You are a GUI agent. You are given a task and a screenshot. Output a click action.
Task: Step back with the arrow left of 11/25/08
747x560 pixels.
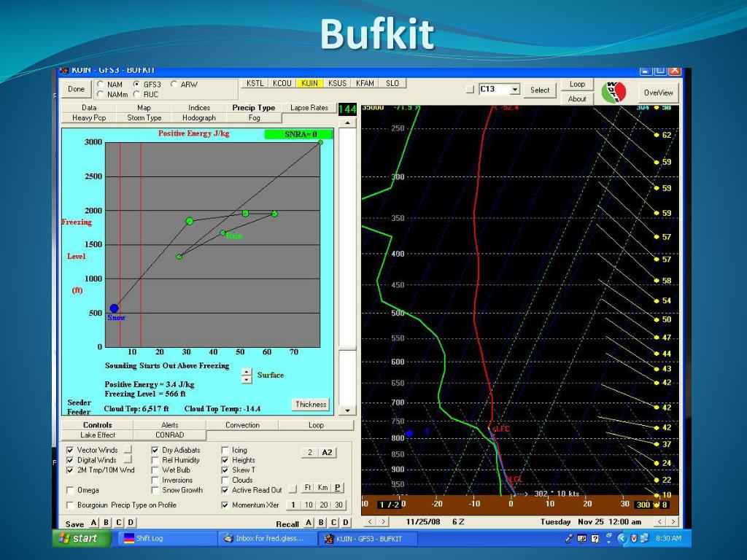pos(370,522)
